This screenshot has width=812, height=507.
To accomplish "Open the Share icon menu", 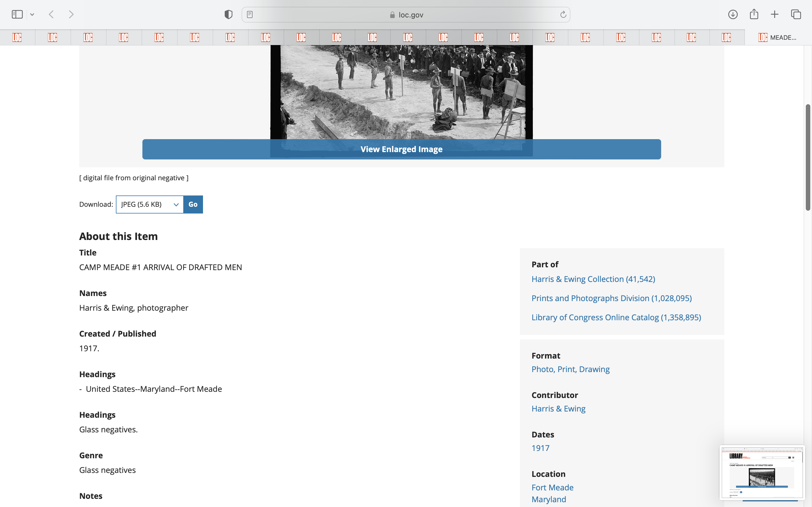I will (x=754, y=14).
